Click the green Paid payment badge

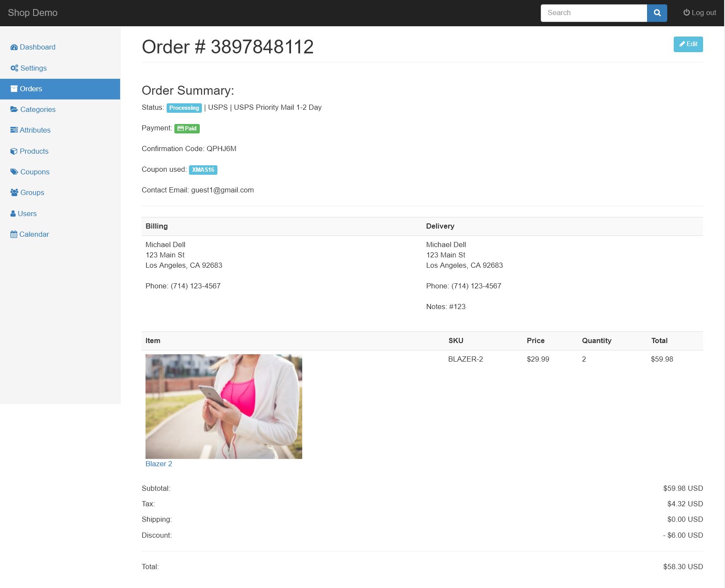(187, 128)
